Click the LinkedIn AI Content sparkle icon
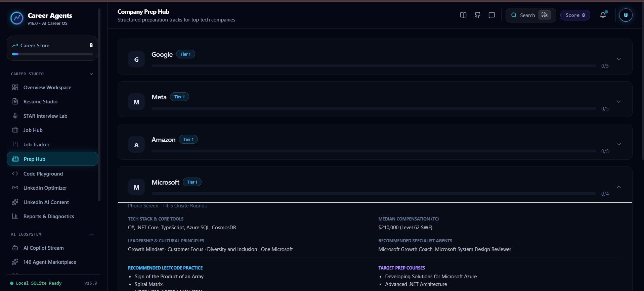The height and width of the screenshot is (291, 644). pos(15,202)
